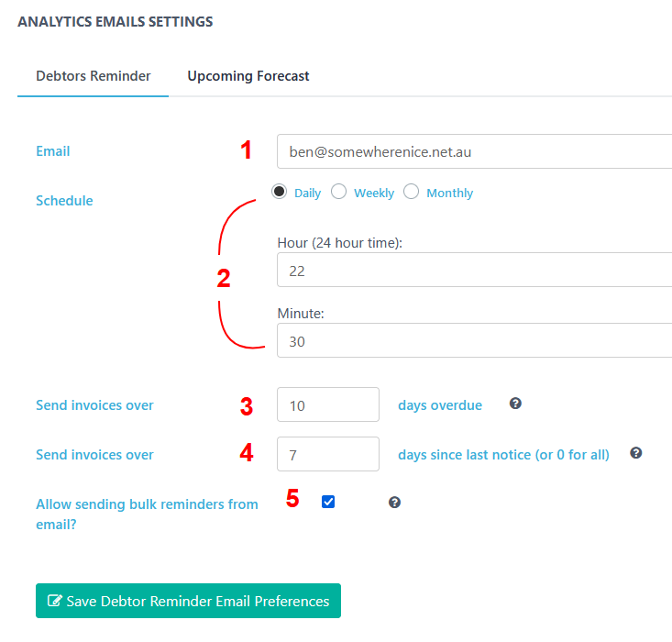Click the Allow sending bulk reminders label
672x642 pixels.
tap(147, 514)
